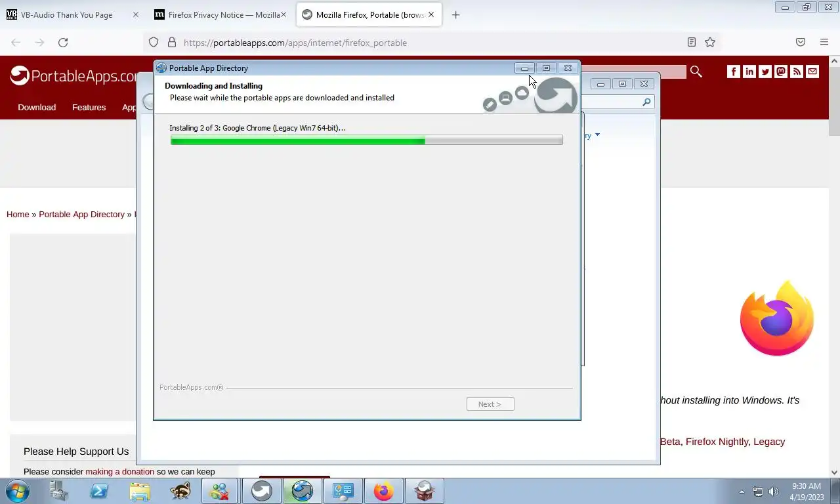Open PortableApps platform taskbar button
The image size is (840, 504).
click(262, 491)
